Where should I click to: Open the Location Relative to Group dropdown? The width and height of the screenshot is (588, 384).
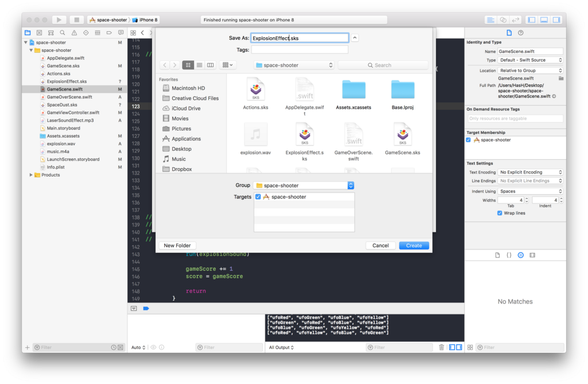coord(531,71)
